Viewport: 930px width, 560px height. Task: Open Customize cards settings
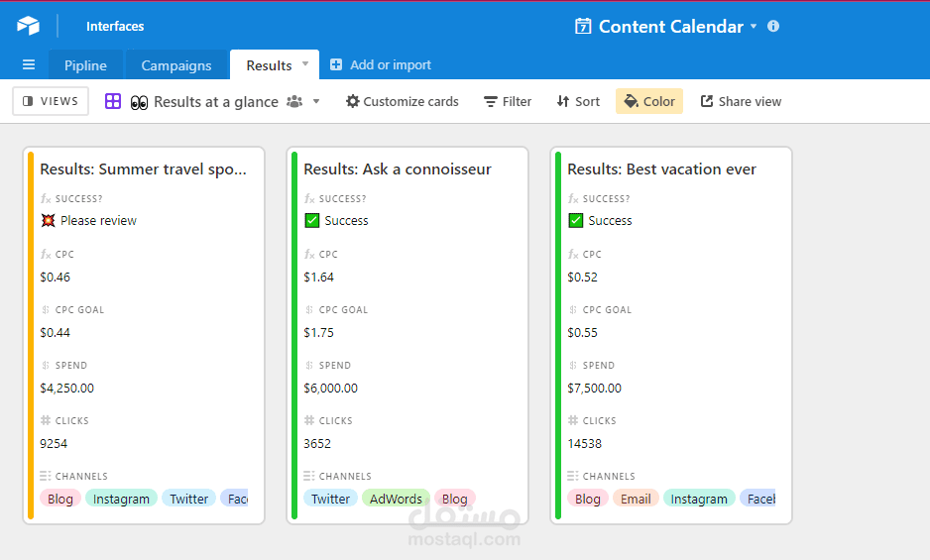coord(402,101)
